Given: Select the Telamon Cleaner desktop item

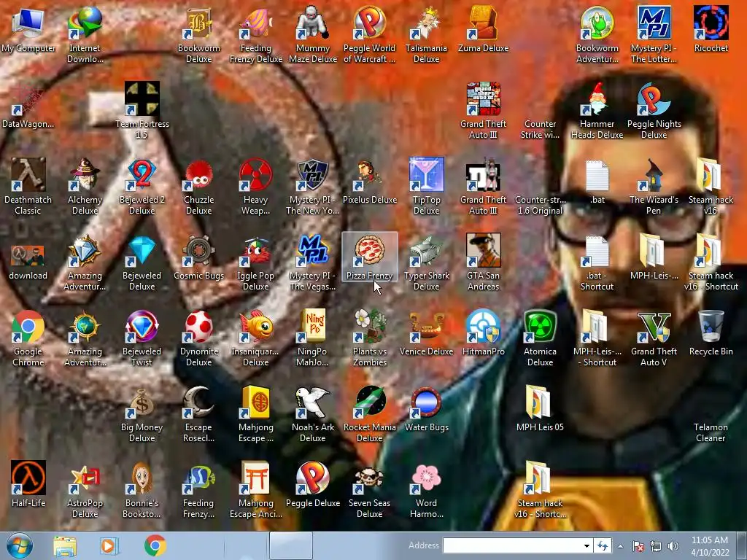Looking at the screenshot, I should pyautogui.click(x=711, y=432).
